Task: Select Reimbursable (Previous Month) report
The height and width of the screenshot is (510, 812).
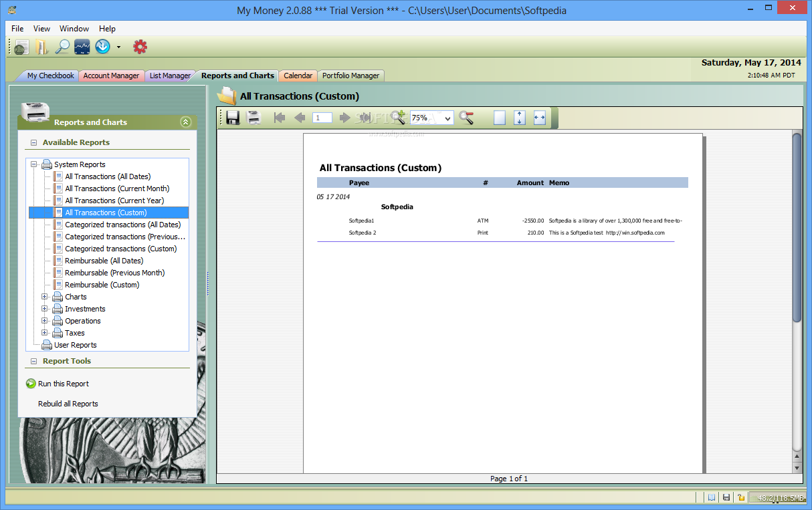Action: [115, 273]
